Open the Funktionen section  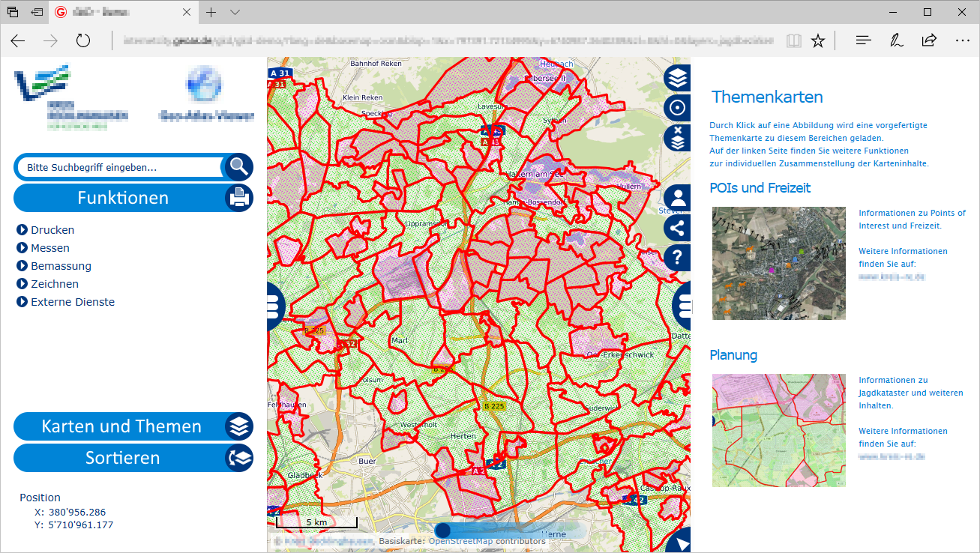tap(123, 198)
